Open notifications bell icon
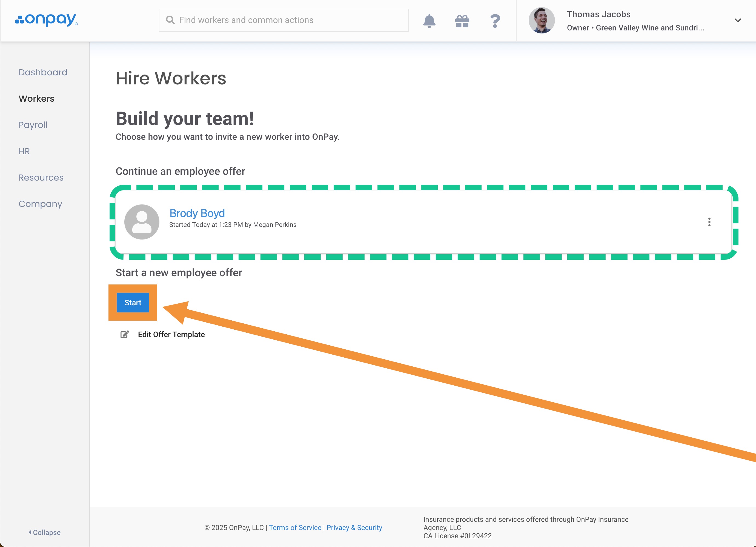The width and height of the screenshot is (756, 547). [429, 21]
